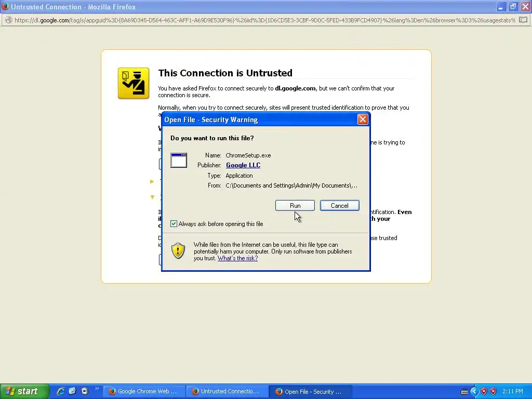
Task: Click the reader icon at address bar end
Action: pyautogui.click(x=523, y=20)
